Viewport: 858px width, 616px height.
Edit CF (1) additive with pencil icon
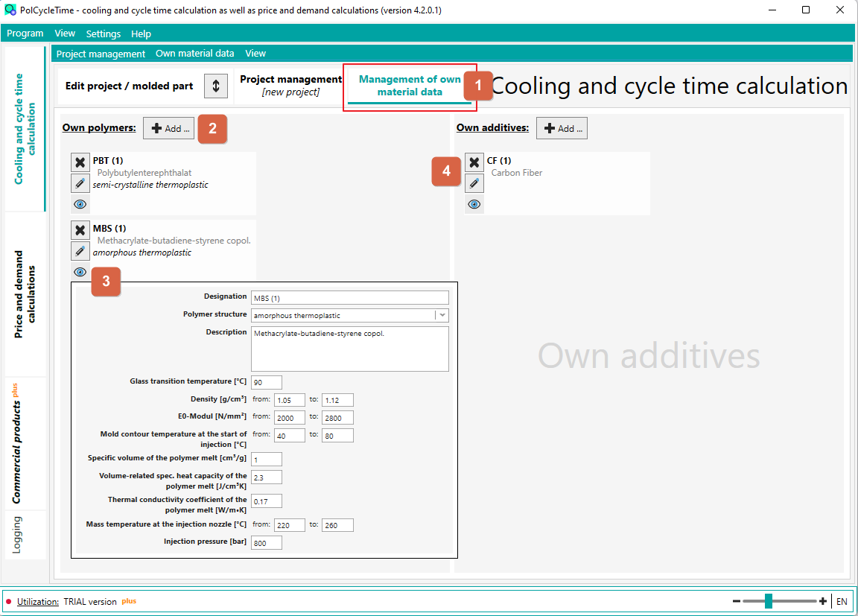pyautogui.click(x=474, y=183)
